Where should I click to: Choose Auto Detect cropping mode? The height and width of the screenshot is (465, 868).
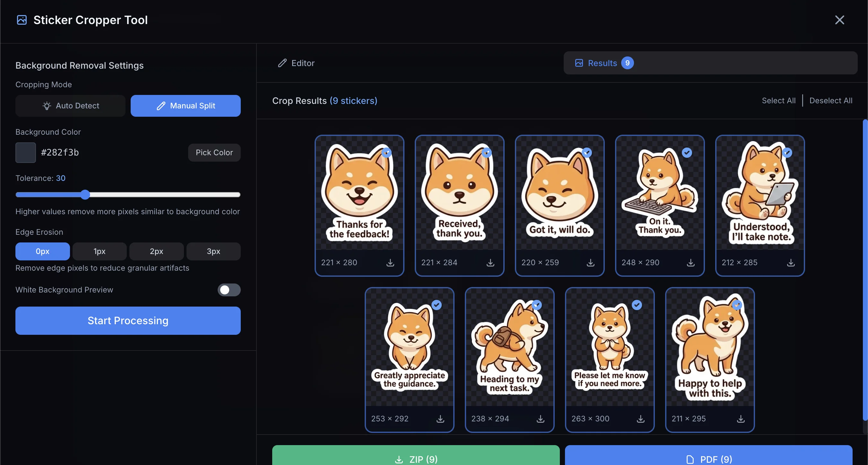pos(70,106)
